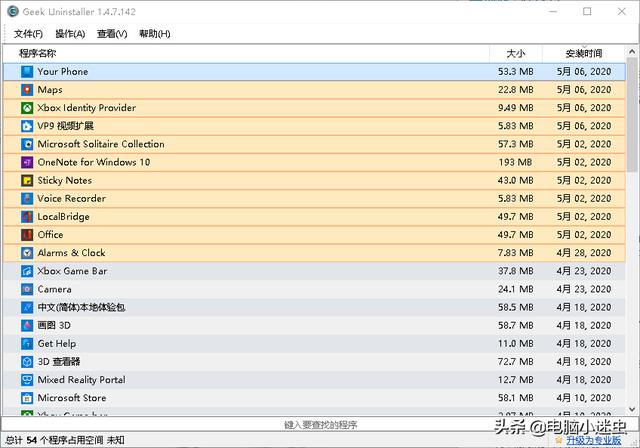Click the 43.0 MB size cell
This screenshot has height=448, width=640.
coord(516,180)
